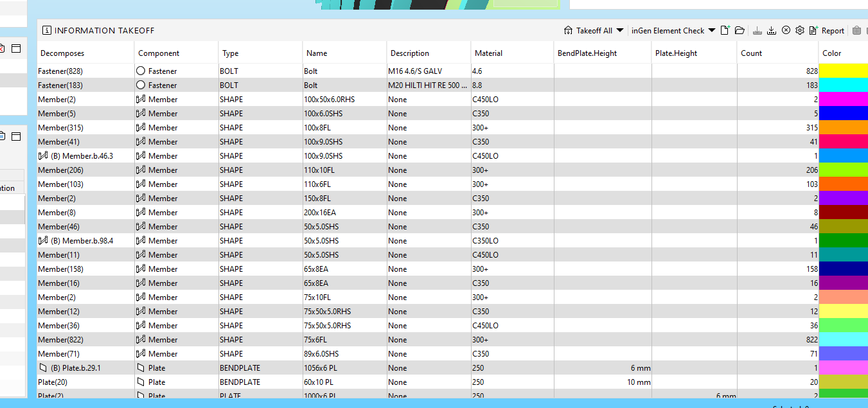Image resolution: width=868 pixels, height=408 pixels.
Task: Click the M20 HILTI HIT RE 500 description cell
Action: point(429,85)
